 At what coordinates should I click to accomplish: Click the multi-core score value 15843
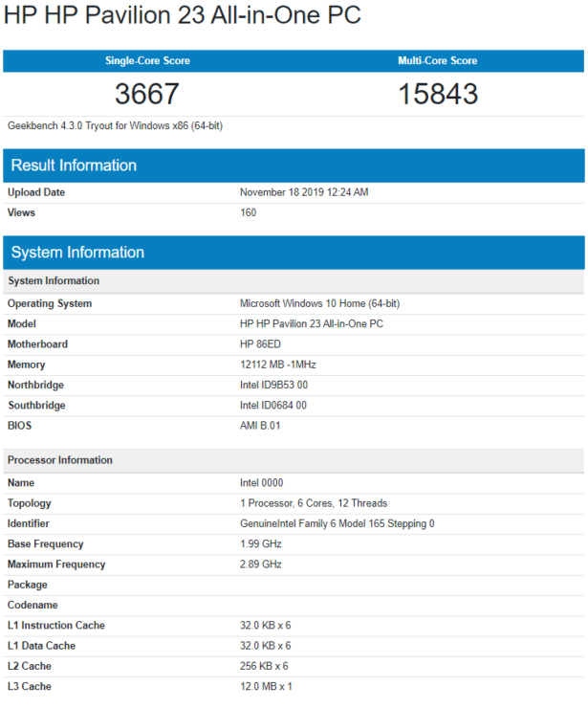click(438, 94)
